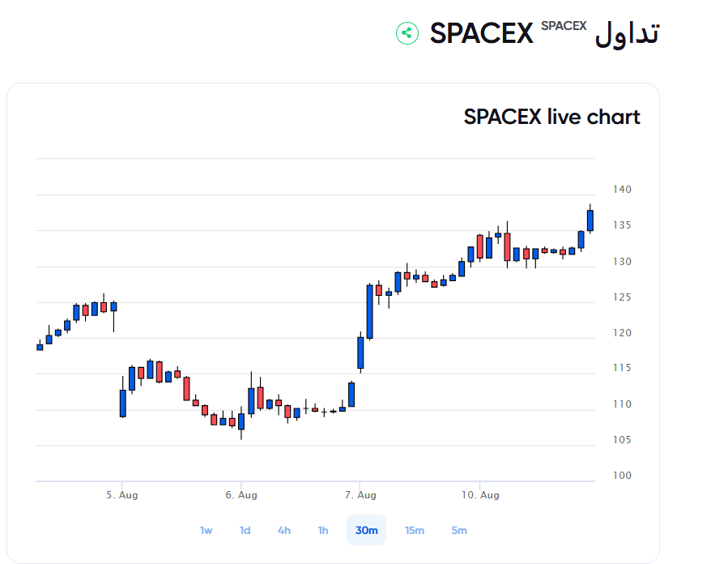Click the small SPACEX ticker superscript
Image resolution: width=728 pixels, height=564 pixels.
pyautogui.click(x=564, y=26)
